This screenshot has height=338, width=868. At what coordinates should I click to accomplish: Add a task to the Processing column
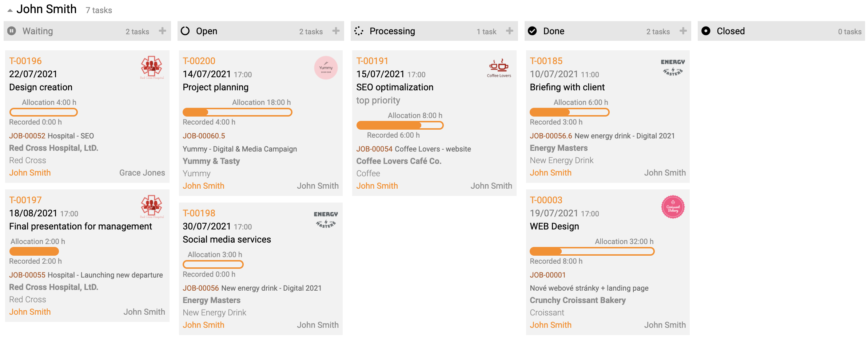[509, 31]
